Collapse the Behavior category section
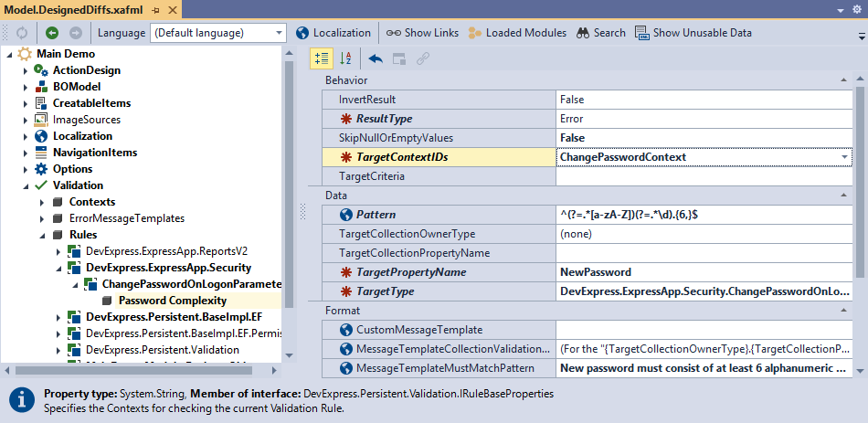Screen dimensions: 868x423 [x=844, y=80]
